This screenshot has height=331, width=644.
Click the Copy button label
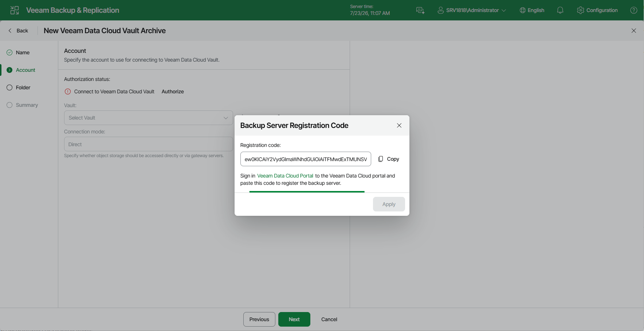[x=393, y=159]
